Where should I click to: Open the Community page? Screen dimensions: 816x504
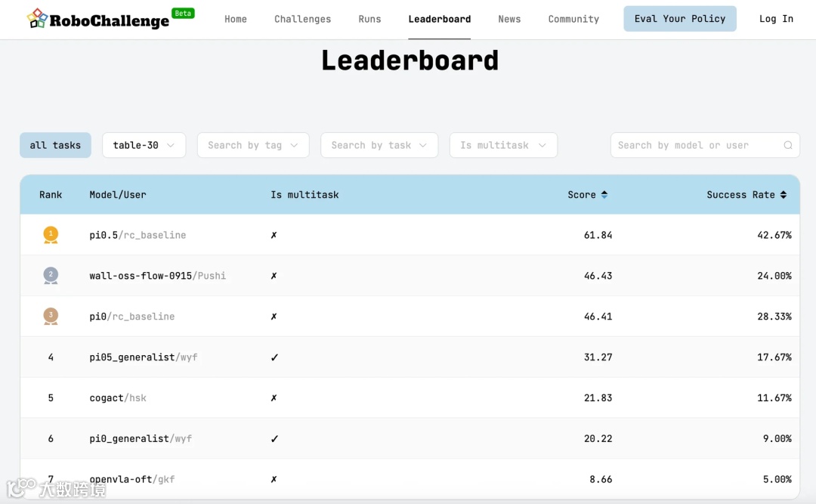(573, 19)
